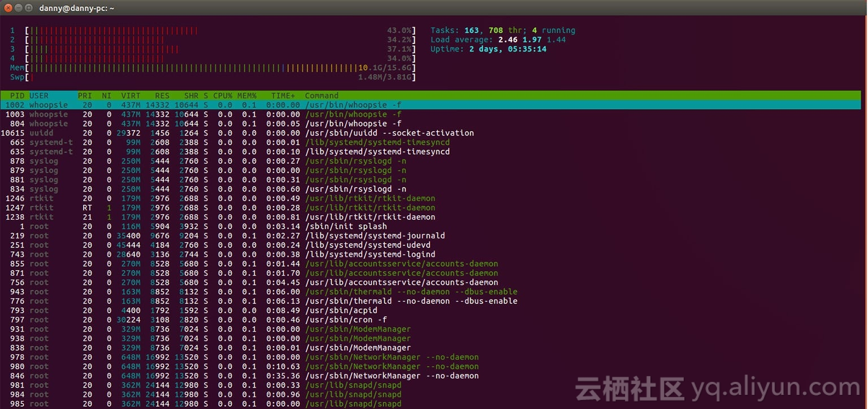Click the NI column header
The height and width of the screenshot is (409, 868).
pos(106,95)
